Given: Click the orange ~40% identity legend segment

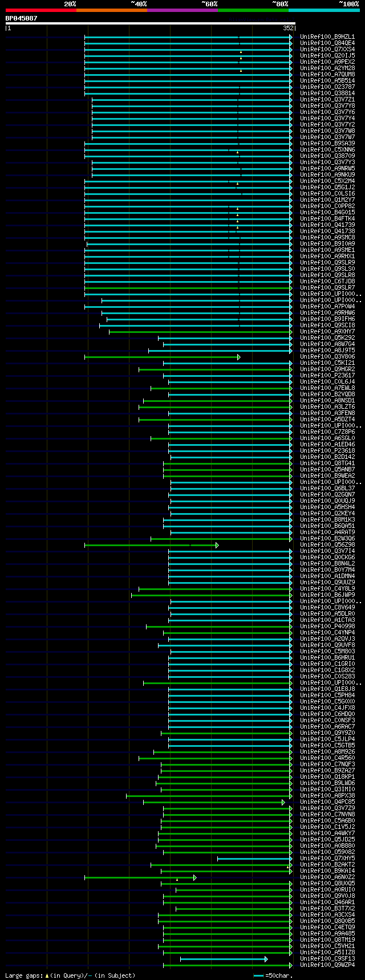Looking at the screenshot, I should coord(112,10).
